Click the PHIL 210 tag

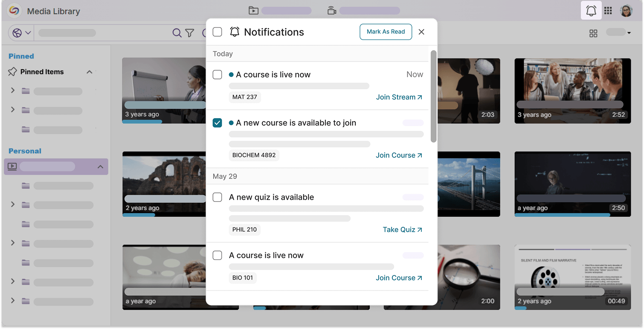point(245,229)
